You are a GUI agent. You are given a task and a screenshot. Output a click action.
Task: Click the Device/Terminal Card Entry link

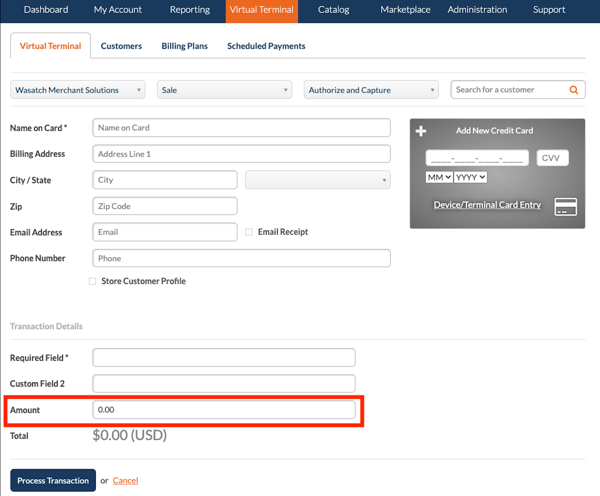487,205
